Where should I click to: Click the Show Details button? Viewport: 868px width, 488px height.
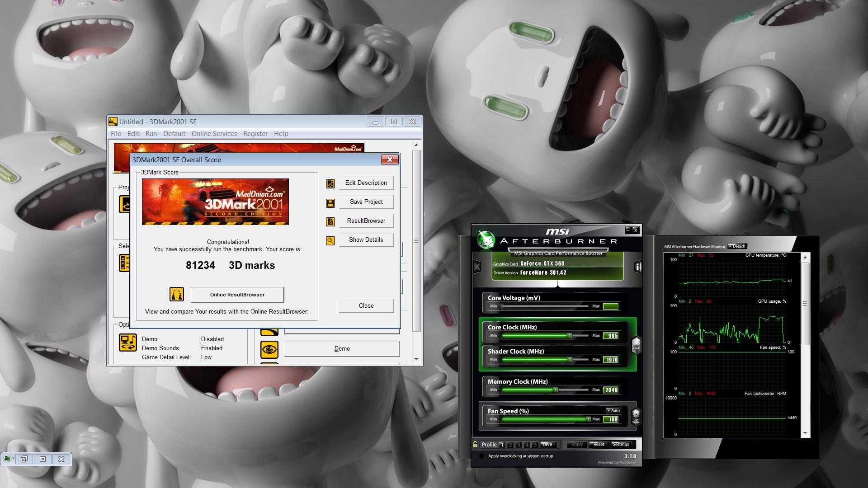coord(366,240)
